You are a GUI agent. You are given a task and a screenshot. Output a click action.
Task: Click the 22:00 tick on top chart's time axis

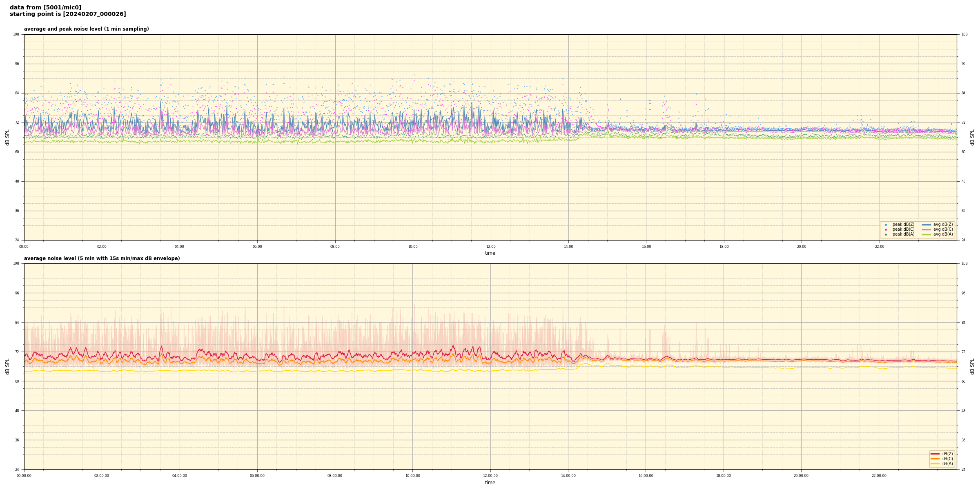pos(880,247)
